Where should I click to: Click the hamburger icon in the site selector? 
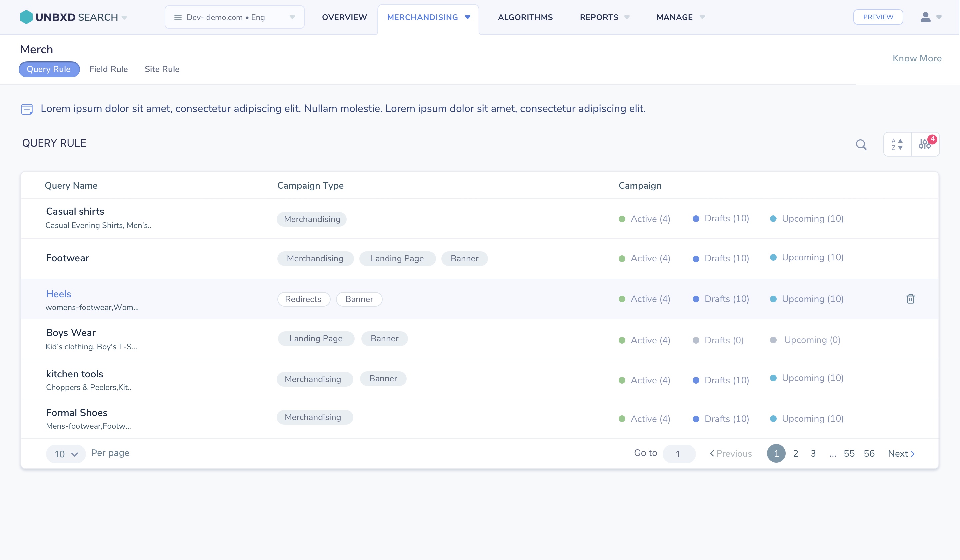[178, 17]
